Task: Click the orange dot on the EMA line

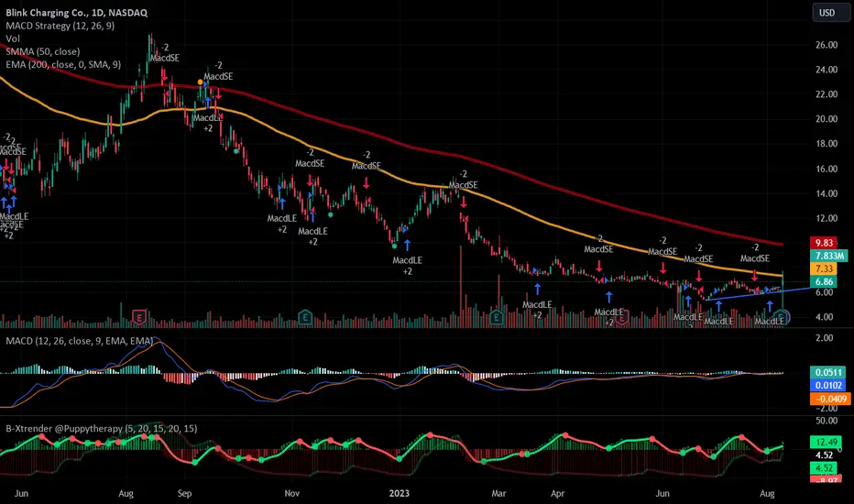Action: click(201, 82)
